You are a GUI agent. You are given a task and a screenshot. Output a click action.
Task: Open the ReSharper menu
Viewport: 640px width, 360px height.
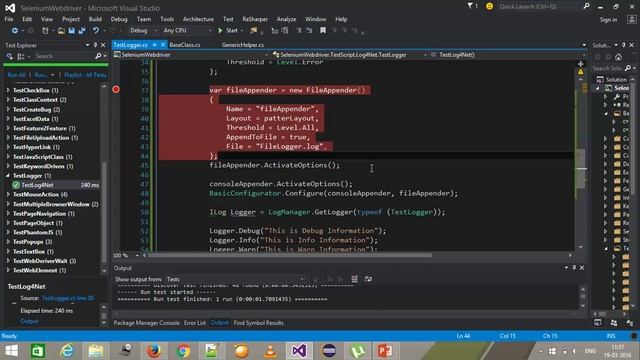(255, 19)
